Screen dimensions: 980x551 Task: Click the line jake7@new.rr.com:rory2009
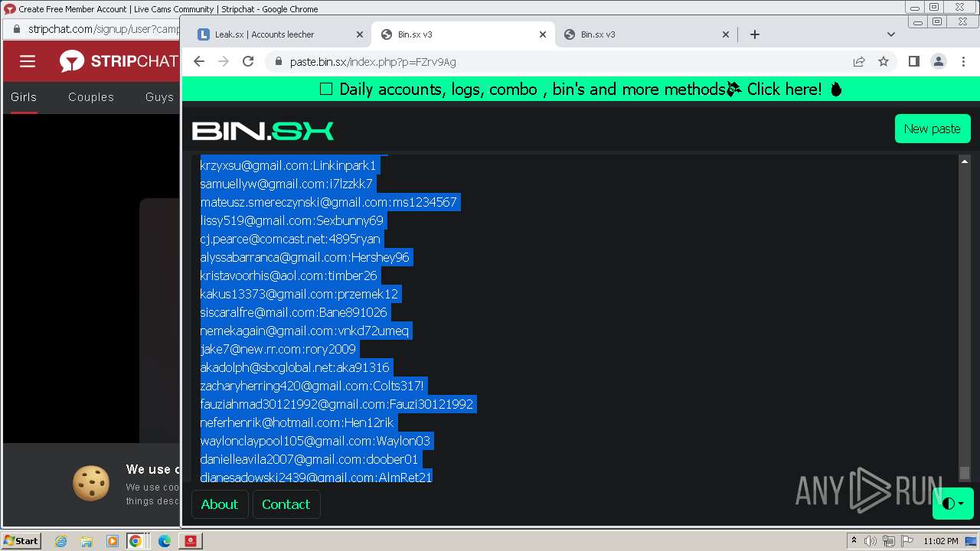(x=278, y=349)
